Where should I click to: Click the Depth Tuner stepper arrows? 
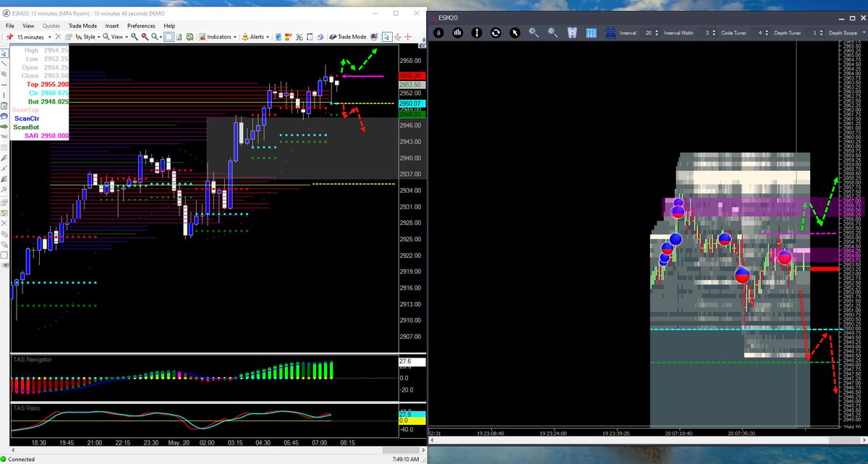(x=820, y=33)
